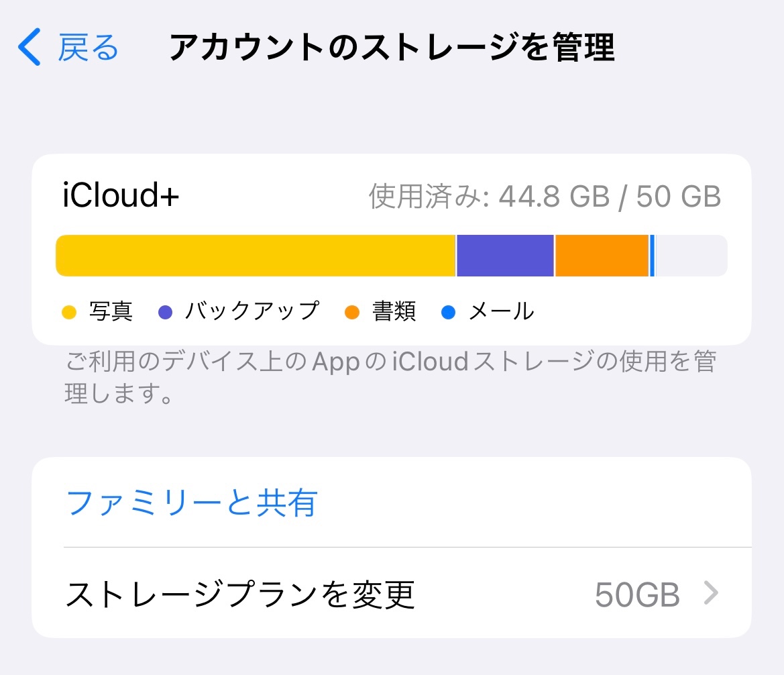Tap the thin blue mail segment of storage bar

tap(653, 256)
